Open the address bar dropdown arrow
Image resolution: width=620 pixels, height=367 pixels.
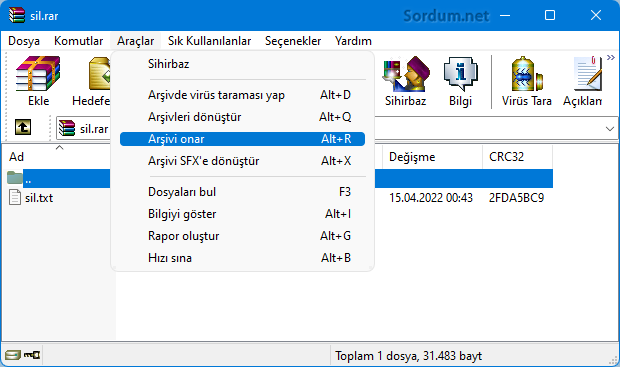(610, 129)
